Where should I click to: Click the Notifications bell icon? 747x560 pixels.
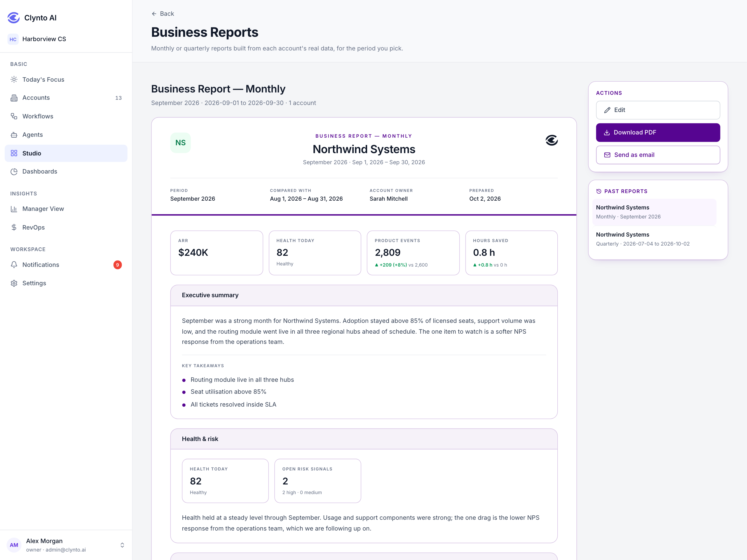14,265
